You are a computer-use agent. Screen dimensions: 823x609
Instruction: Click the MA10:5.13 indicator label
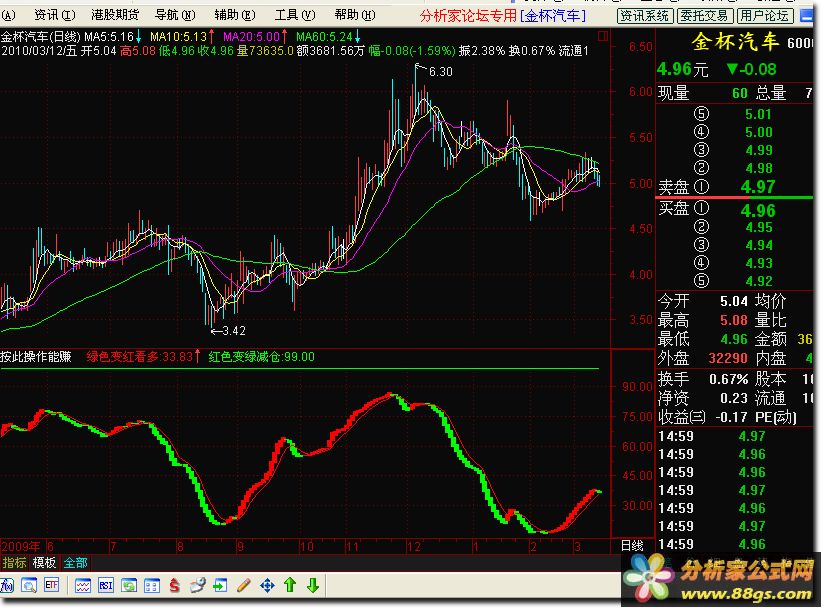click(182, 37)
